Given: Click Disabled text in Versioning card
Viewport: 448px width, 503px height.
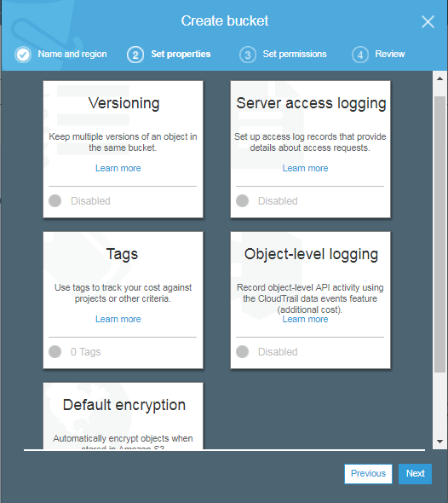Looking at the screenshot, I should pyautogui.click(x=90, y=201).
